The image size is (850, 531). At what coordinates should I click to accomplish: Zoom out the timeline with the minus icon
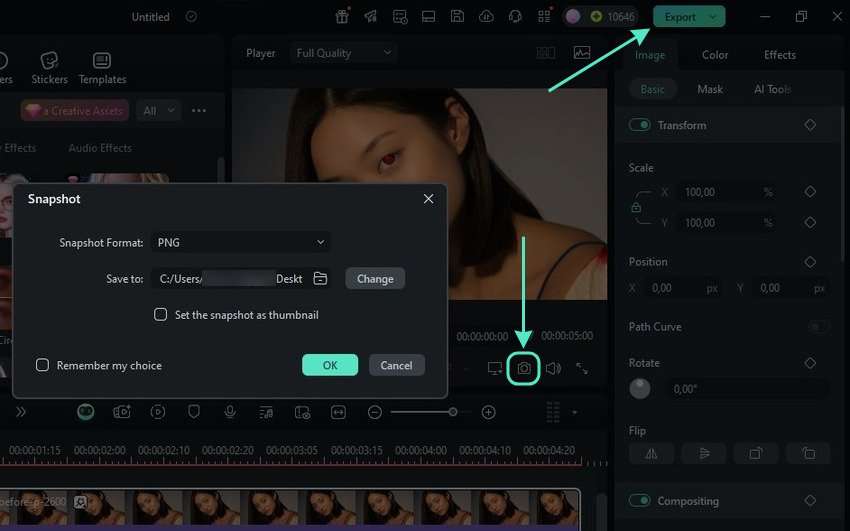pos(375,412)
